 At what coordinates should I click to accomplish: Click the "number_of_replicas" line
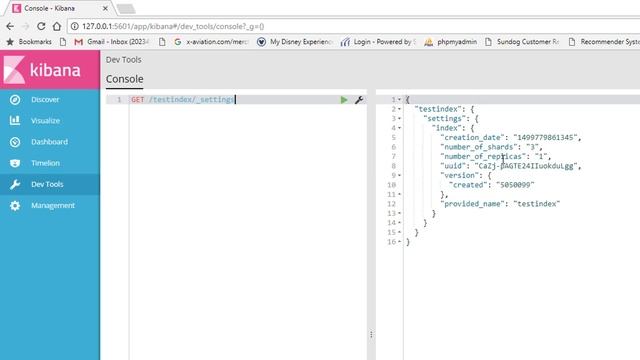coord(496,156)
